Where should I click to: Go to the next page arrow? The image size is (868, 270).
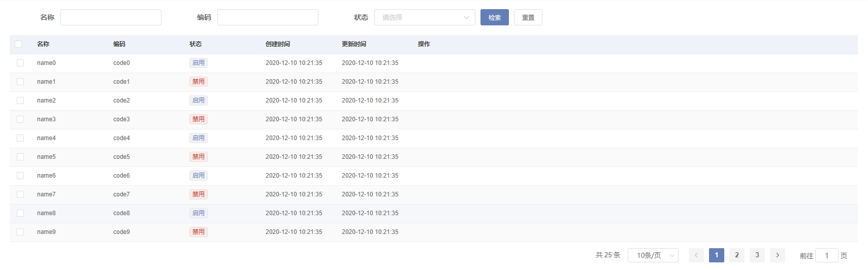777,255
